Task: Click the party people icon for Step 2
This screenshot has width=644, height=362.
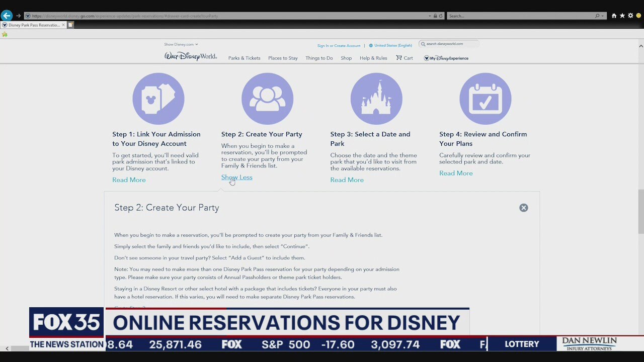Action: [x=267, y=99]
